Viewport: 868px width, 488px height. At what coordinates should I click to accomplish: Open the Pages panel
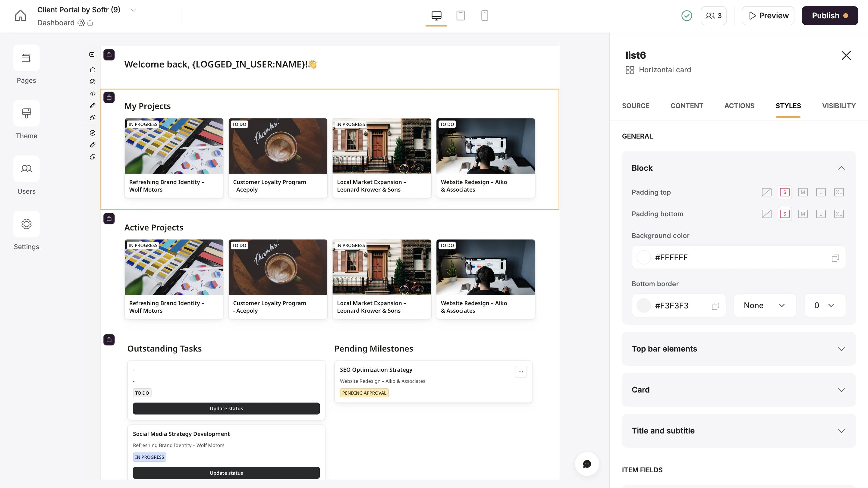(x=26, y=58)
